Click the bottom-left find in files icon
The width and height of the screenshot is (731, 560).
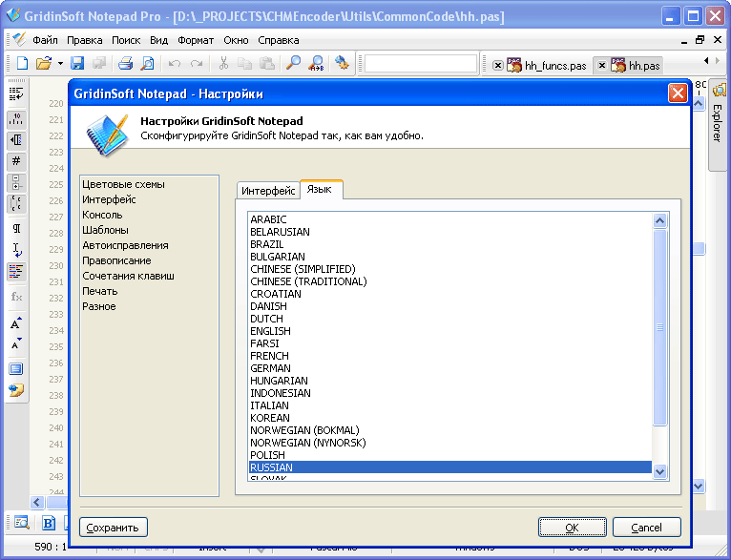click(x=21, y=523)
